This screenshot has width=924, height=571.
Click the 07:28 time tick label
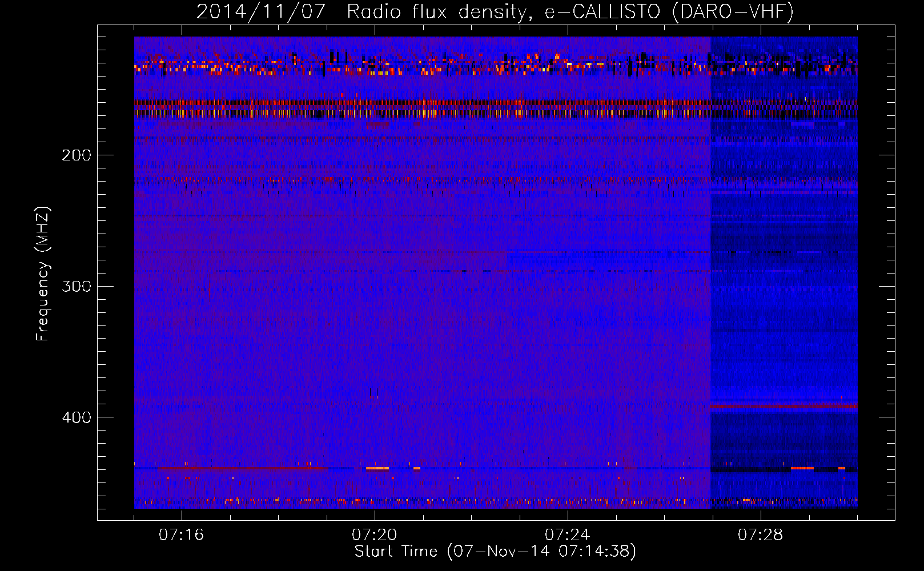coord(760,535)
